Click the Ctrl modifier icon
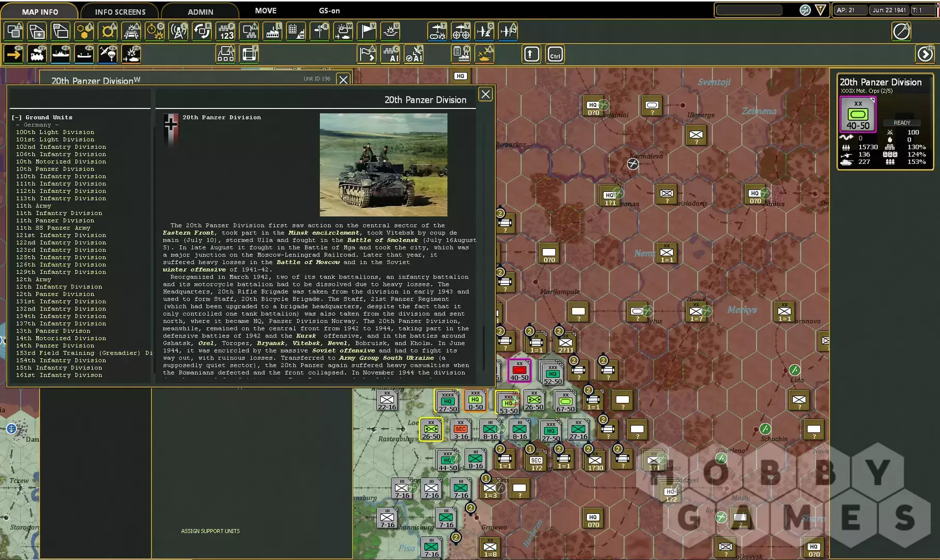The height and width of the screenshot is (560, 940). pyautogui.click(x=555, y=54)
